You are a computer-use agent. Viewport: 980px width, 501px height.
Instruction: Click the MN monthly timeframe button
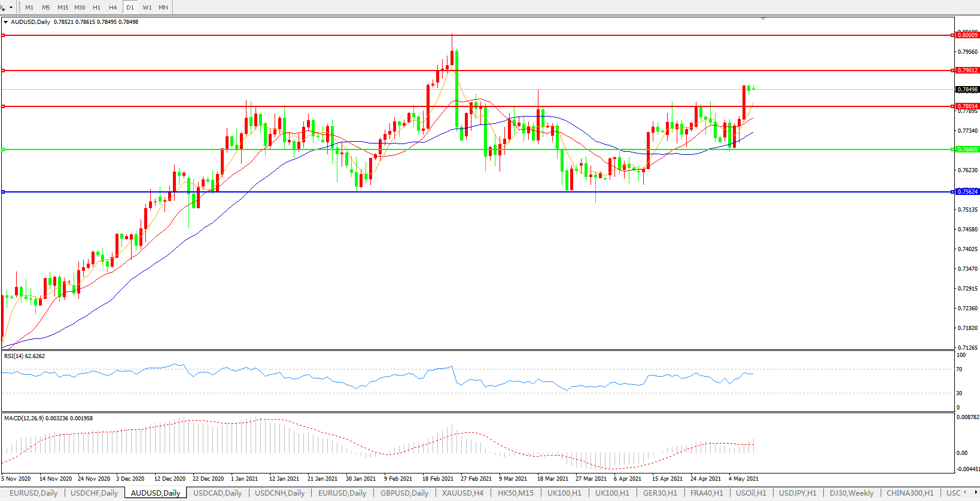click(163, 8)
